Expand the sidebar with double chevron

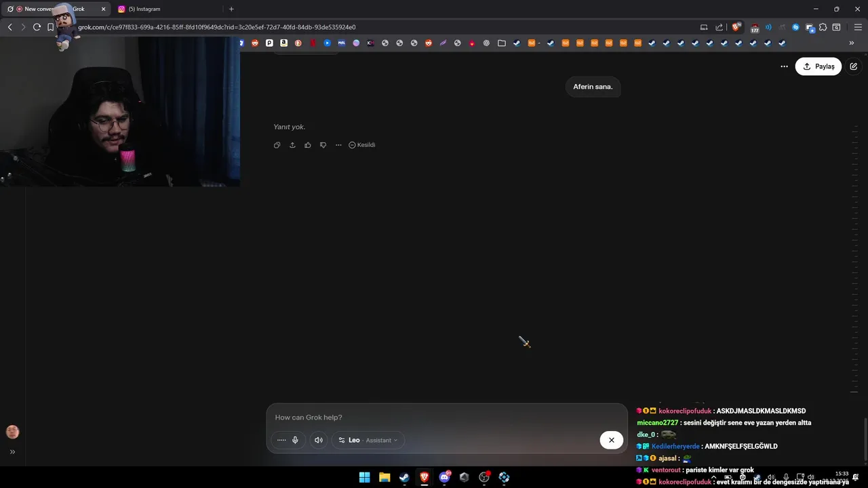pyautogui.click(x=12, y=452)
